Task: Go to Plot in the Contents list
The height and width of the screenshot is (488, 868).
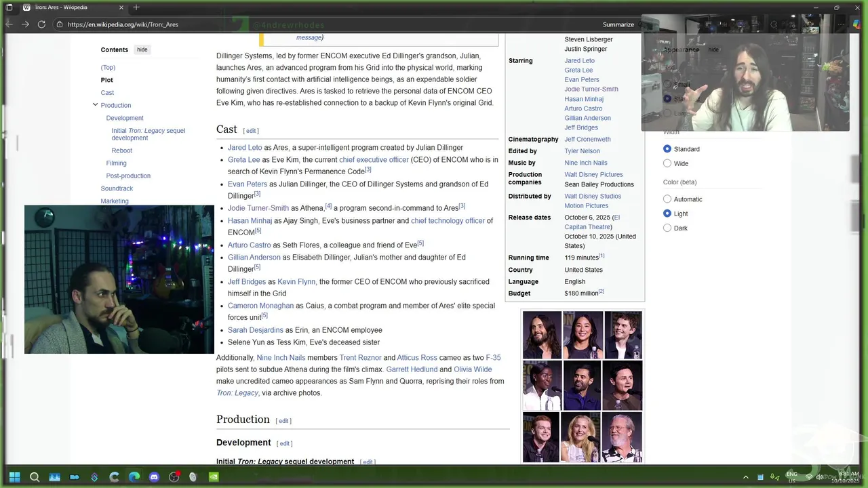Action: [x=107, y=80]
